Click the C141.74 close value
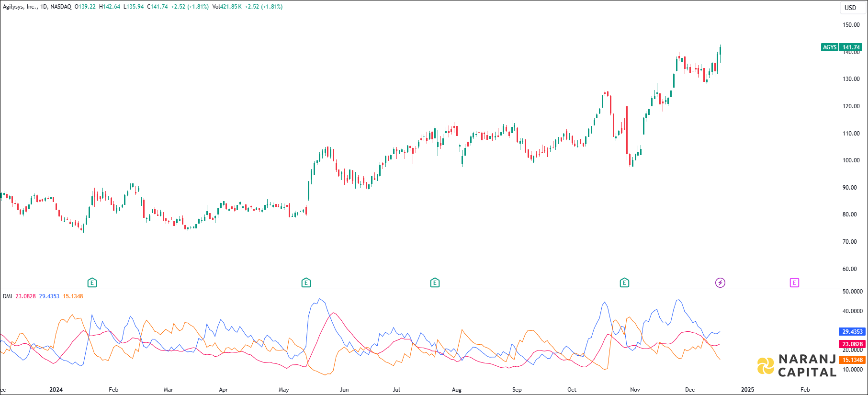The width and height of the screenshot is (868, 395). point(158,7)
